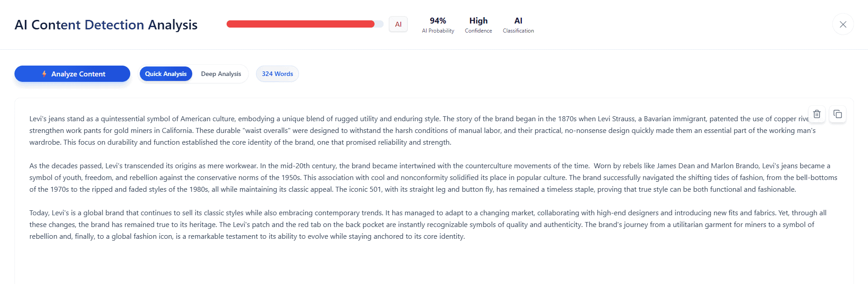The width and height of the screenshot is (868, 284).
Task: Switch to Deep Analysis mode
Action: 221,74
